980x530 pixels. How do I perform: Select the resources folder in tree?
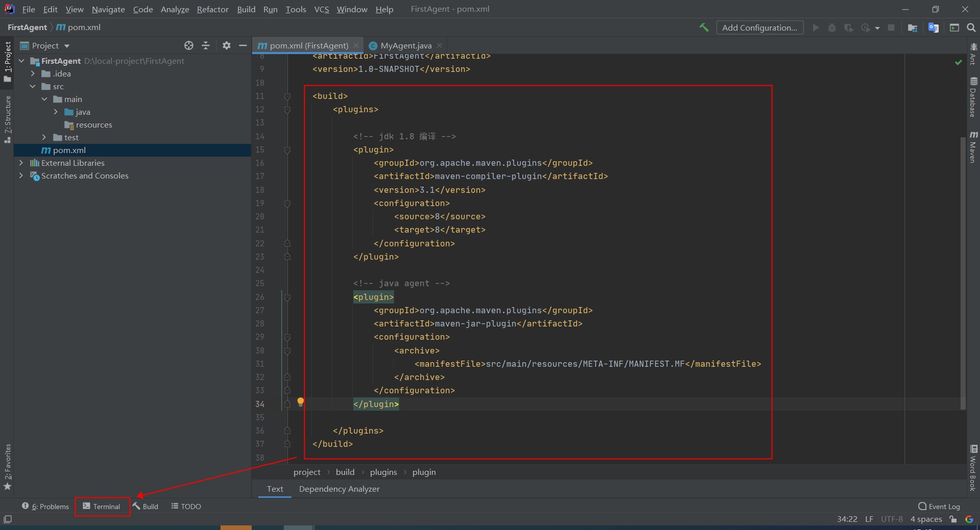pyautogui.click(x=94, y=124)
